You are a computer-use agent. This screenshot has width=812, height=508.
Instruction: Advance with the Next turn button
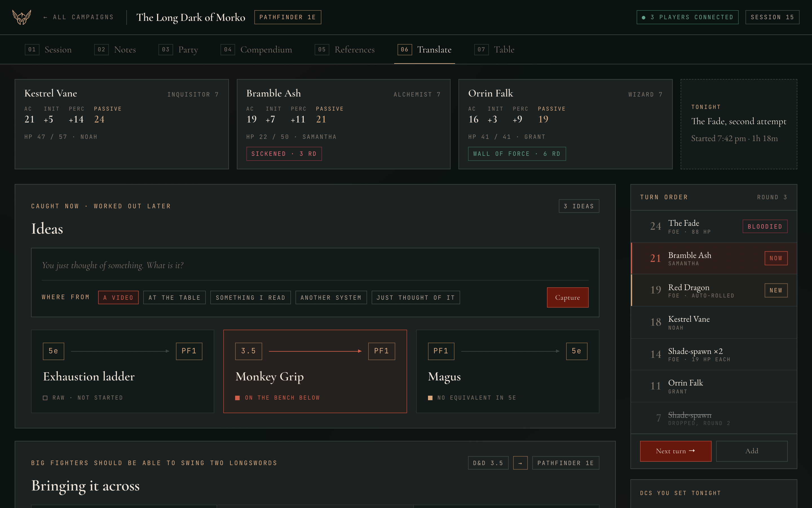click(x=676, y=451)
